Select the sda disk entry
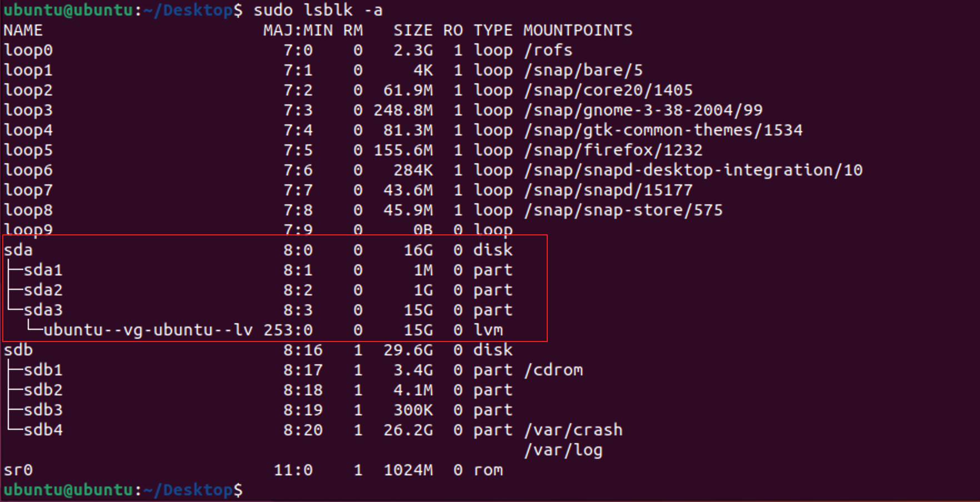Viewport: 980px width, 502px height. (18, 250)
